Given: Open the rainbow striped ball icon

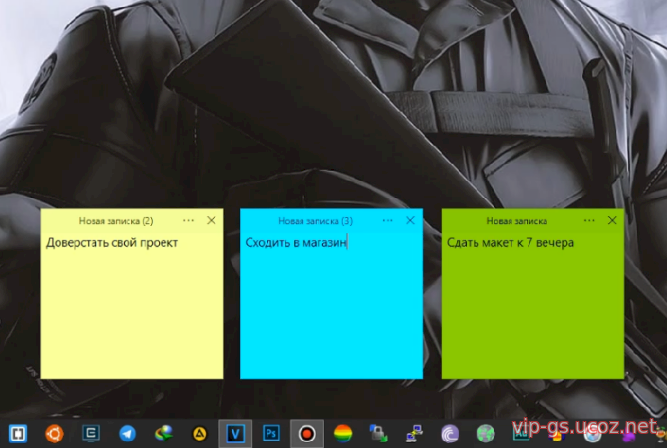Looking at the screenshot, I should click(x=343, y=434).
